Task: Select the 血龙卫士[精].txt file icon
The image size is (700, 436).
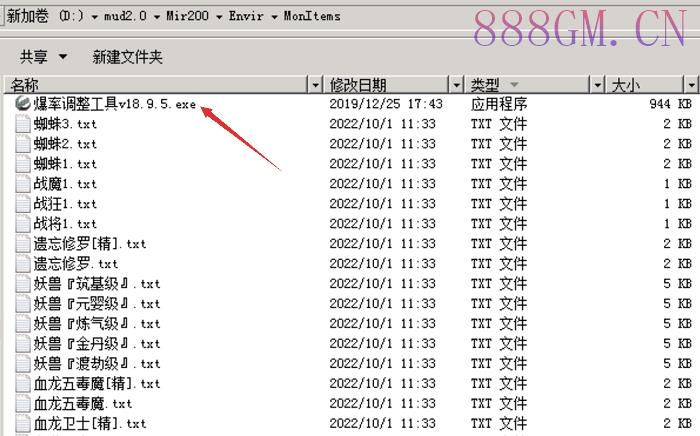Action: click(x=23, y=424)
